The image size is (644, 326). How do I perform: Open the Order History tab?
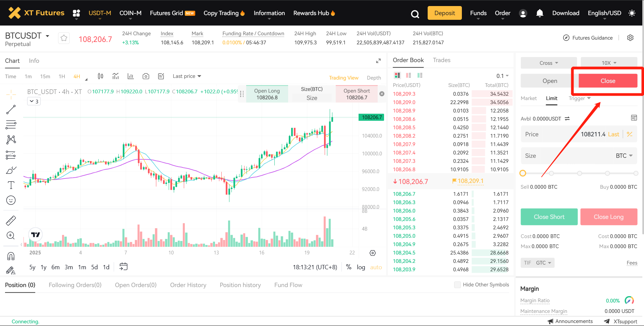pos(188,285)
